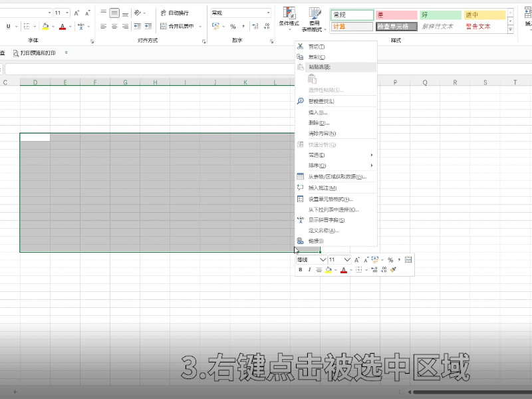The width and height of the screenshot is (532, 399).
Task: Choose 智能查找 from the context menu
Action: pyautogui.click(x=336, y=101)
